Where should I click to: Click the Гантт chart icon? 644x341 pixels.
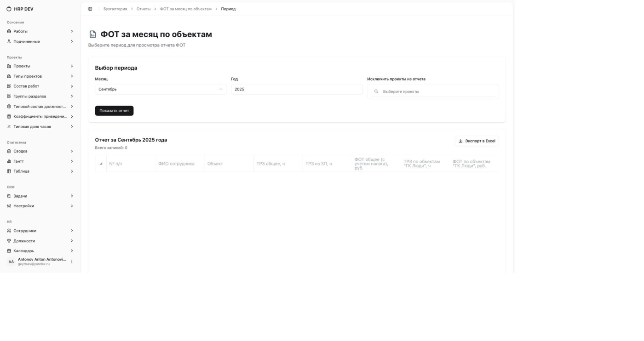(x=9, y=161)
